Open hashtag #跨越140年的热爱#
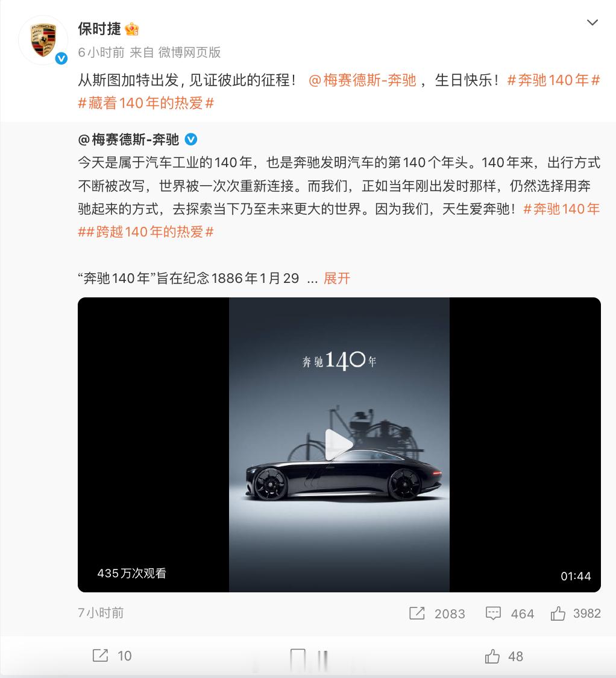 [150, 232]
